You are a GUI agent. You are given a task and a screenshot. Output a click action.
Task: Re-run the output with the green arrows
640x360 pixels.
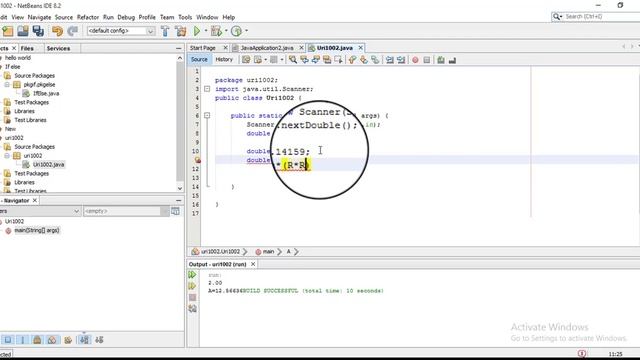tap(192, 275)
